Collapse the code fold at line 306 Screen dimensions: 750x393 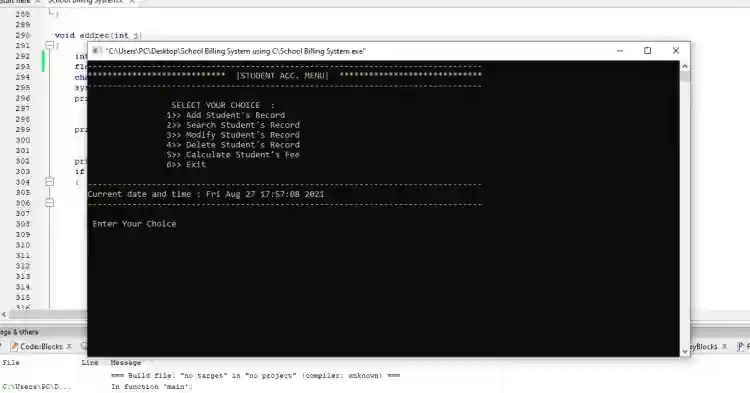tap(49, 203)
